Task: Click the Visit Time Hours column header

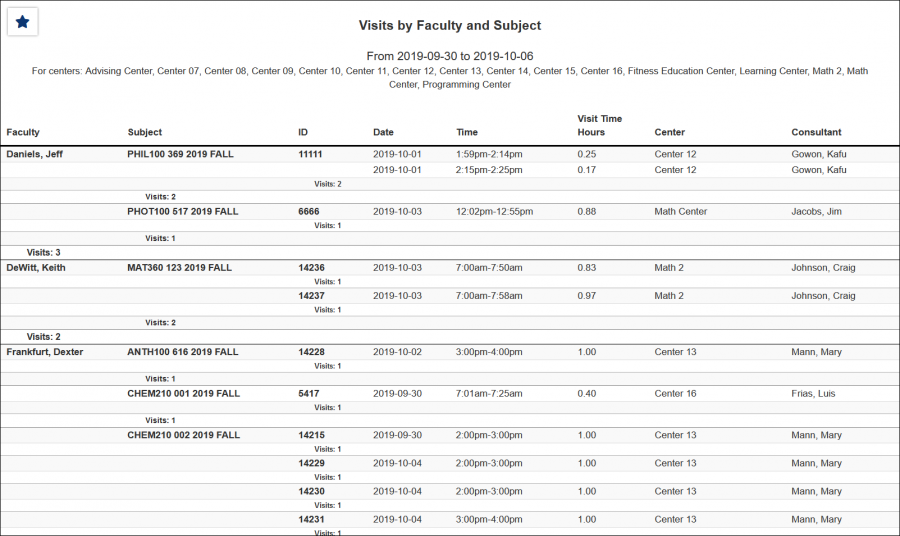Action: (599, 125)
